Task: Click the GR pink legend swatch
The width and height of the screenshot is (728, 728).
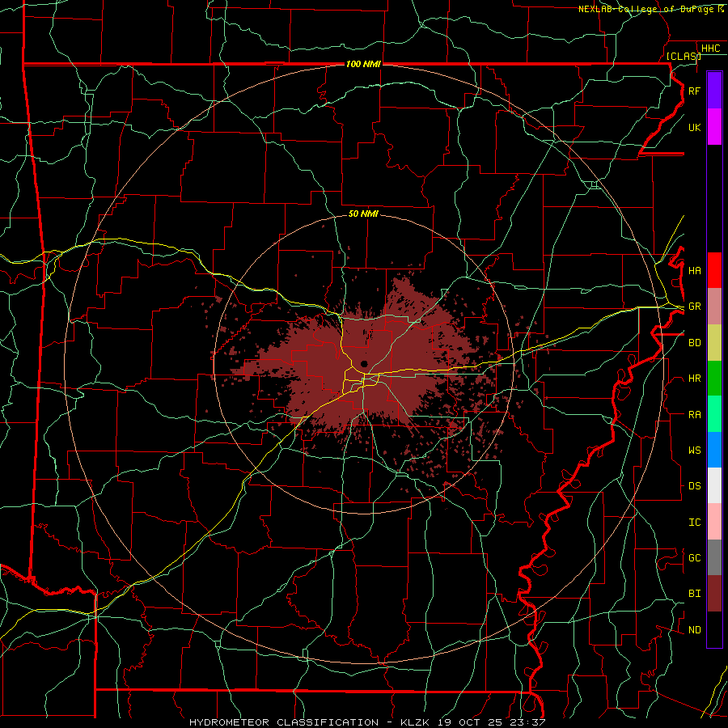Action: tap(714, 307)
